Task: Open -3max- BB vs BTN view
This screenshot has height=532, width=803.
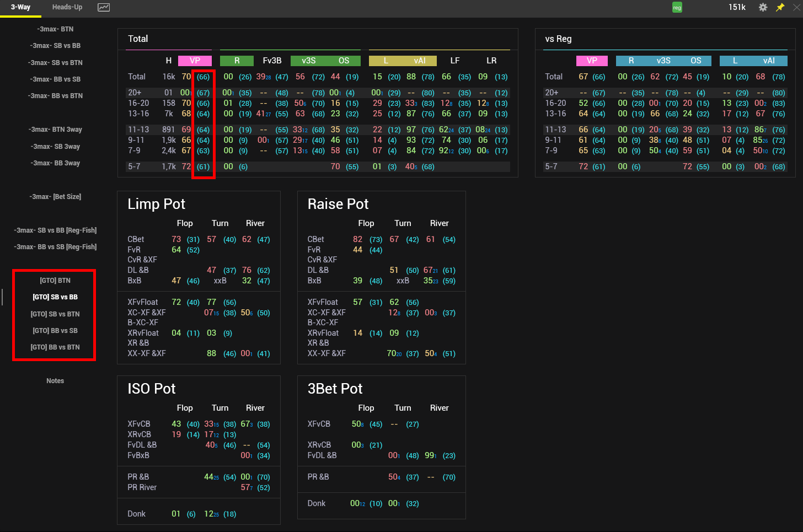Action: point(55,96)
